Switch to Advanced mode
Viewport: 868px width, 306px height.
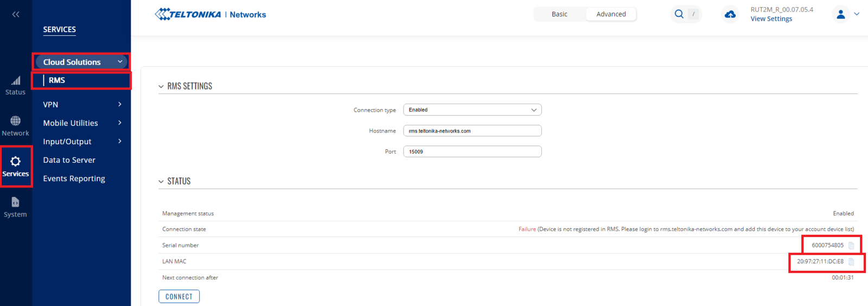(611, 14)
